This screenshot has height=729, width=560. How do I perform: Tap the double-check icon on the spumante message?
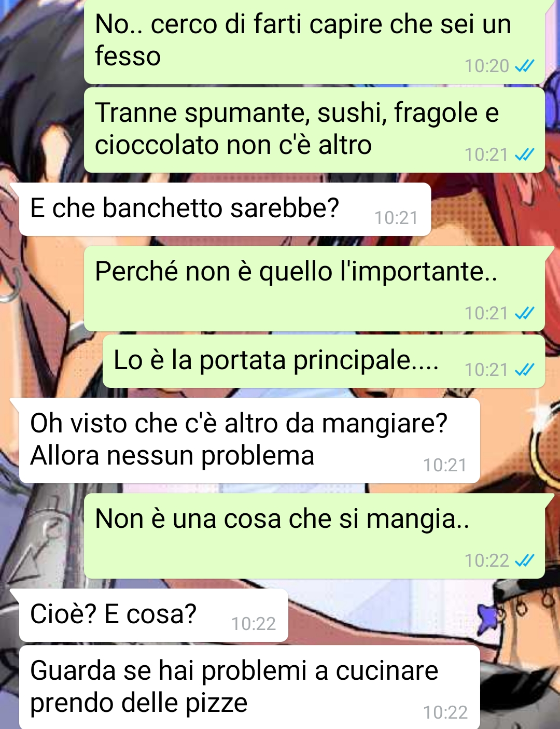(524, 155)
